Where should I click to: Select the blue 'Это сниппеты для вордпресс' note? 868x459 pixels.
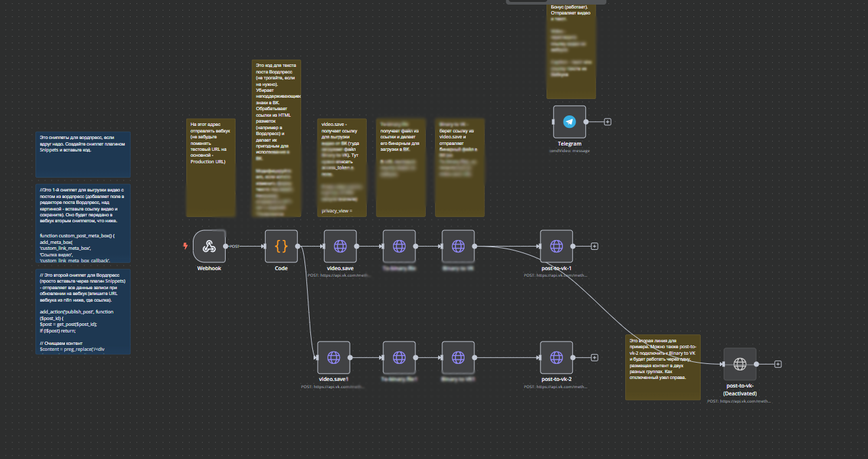(83, 154)
